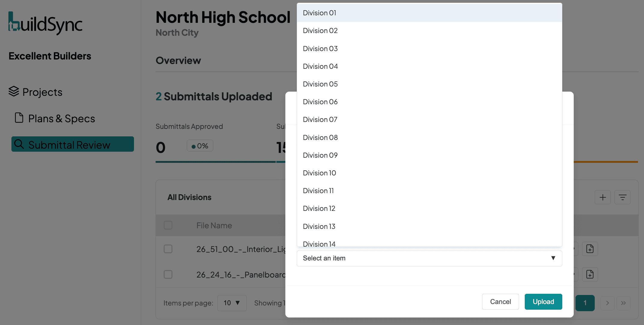Choose Division 05 from the list
The height and width of the screenshot is (325, 644).
coord(320,84)
